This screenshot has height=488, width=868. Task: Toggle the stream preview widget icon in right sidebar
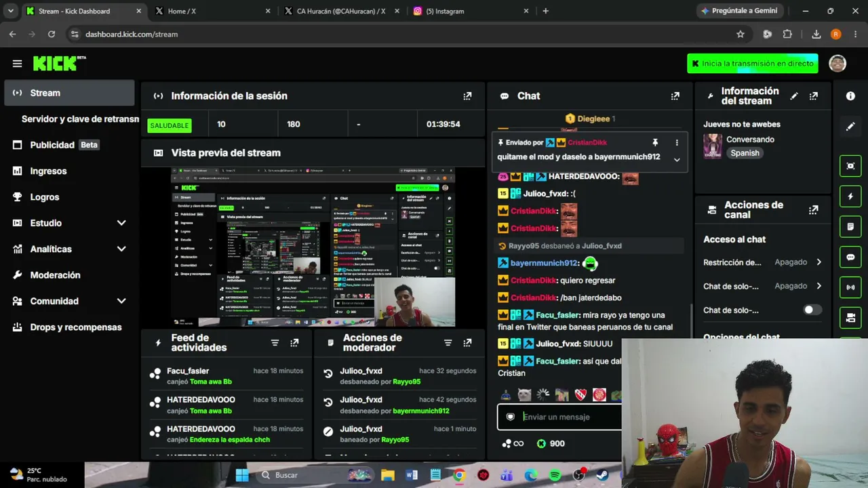coord(850,166)
